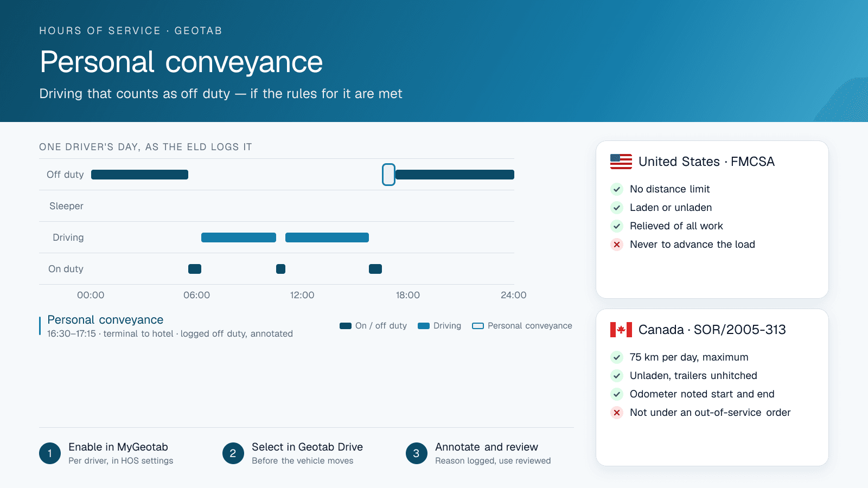The height and width of the screenshot is (488, 868).
Task: Click the step 3 circle for Annotate and review
Action: click(x=417, y=453)
